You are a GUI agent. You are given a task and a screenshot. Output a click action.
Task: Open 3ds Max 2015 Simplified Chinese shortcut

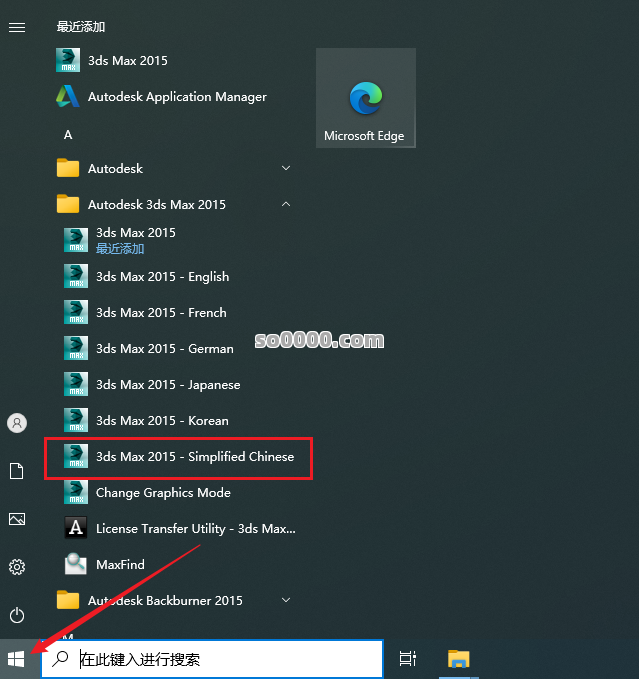pyautogui.click(x=194, y=457)
